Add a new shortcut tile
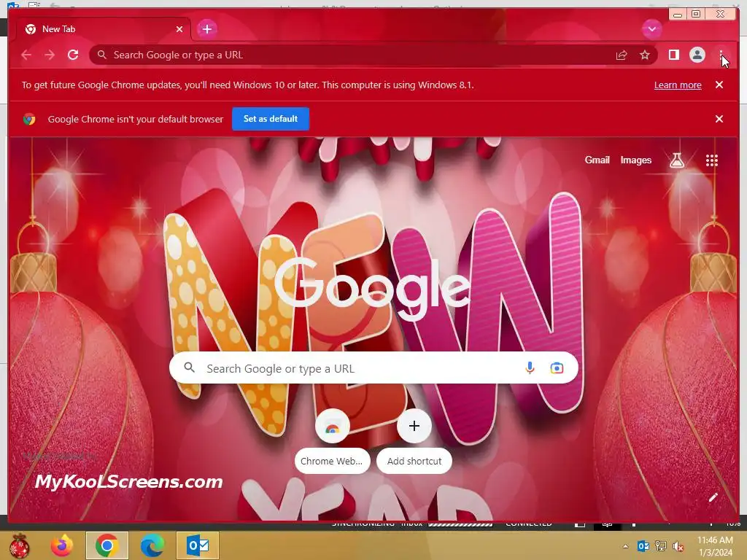This screenshot has height=560, width=747. pyautogui.click(x=414, y=442)
